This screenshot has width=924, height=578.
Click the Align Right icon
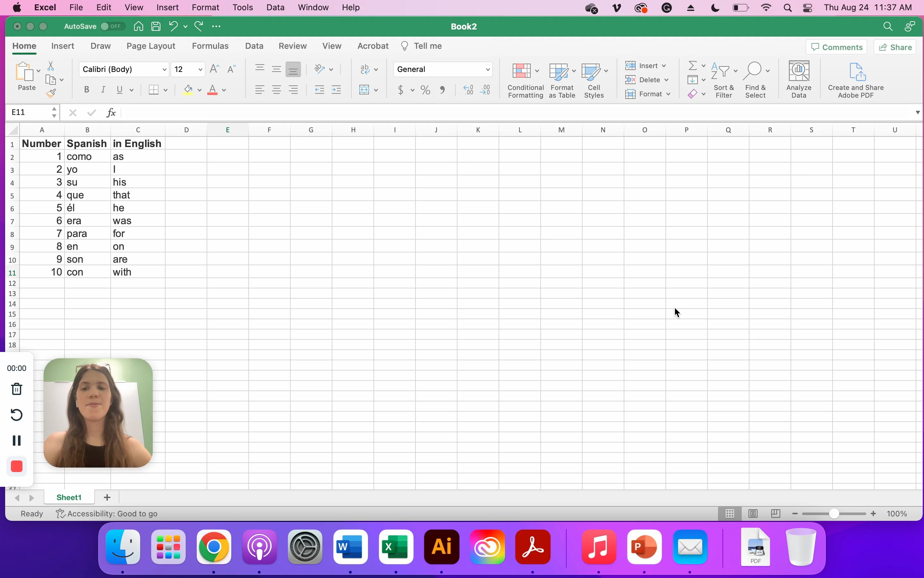click(x=293, y=90)
